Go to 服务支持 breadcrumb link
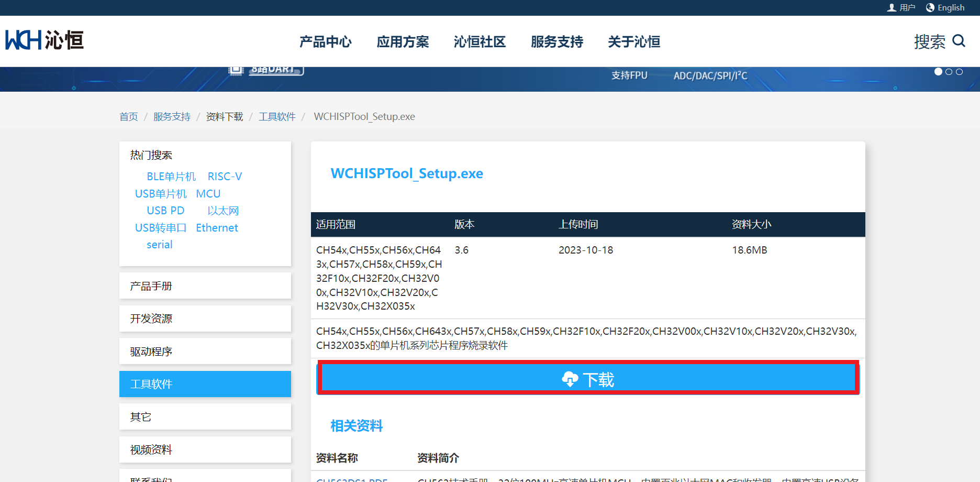Screen dimensions: 980x482 (172, 116)
